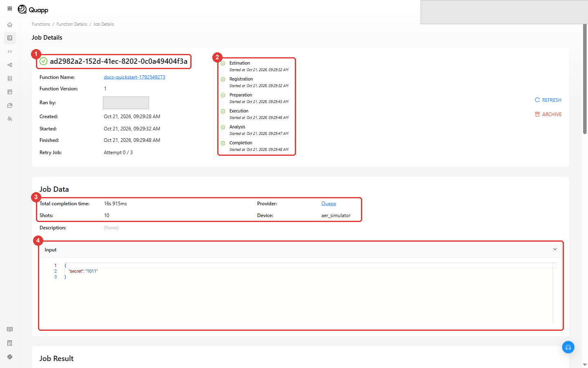Click Created time 09:29:28 AM value

132,117
